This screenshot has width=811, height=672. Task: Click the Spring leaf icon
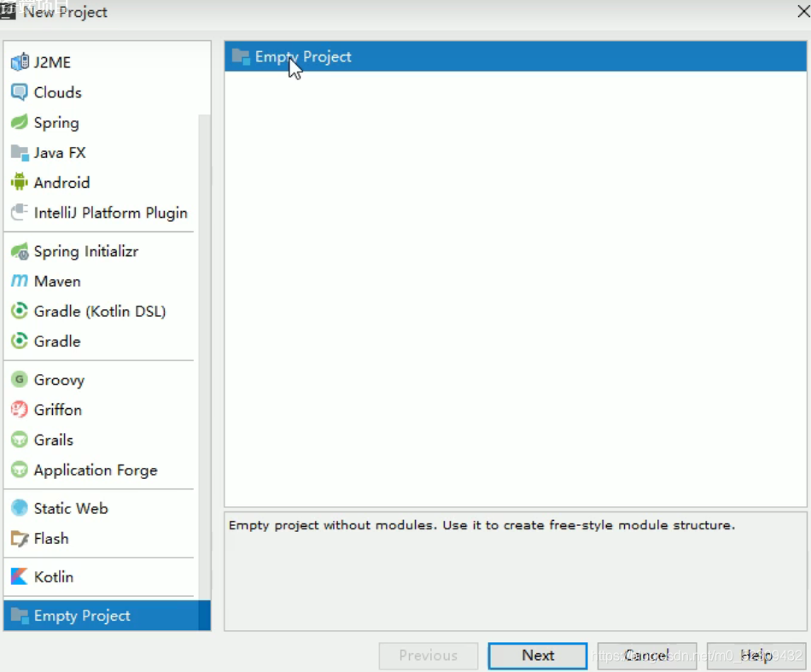(20, 123)
